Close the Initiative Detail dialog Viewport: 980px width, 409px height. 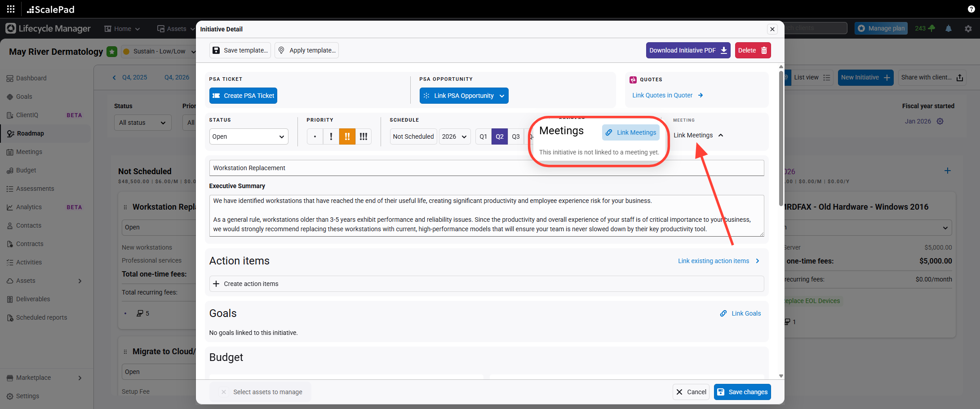(x=772, y=29)
